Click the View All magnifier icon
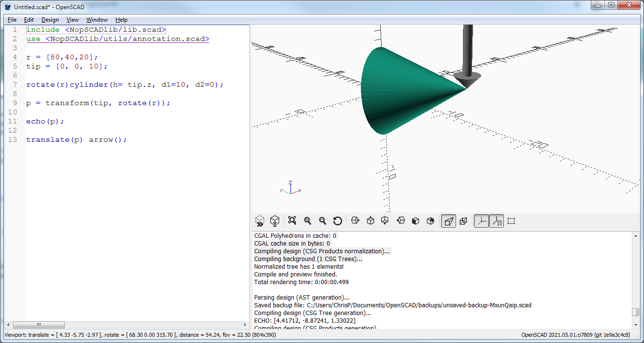The height and width of the screenshot is (343, 644). [x=292, y=221]
